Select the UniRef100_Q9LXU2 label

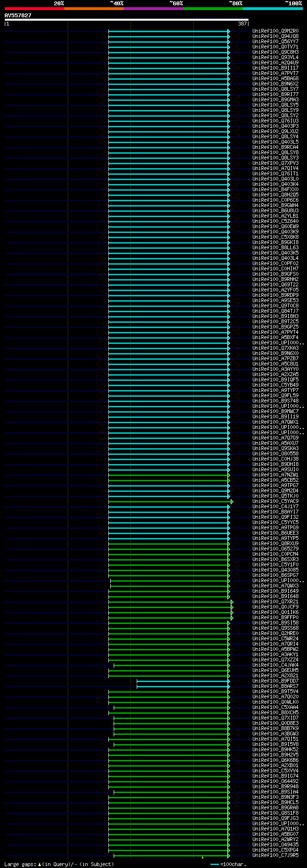(x=275, y=132)
